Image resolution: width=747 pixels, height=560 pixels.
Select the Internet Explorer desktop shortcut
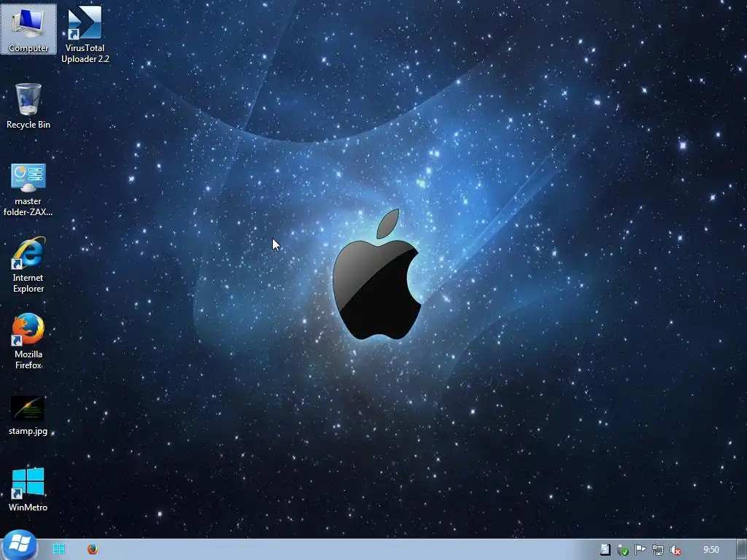(28, 265)
